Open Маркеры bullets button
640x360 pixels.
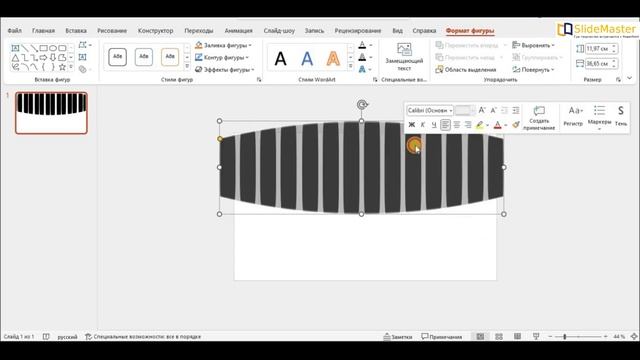click(x=599, y=118)
